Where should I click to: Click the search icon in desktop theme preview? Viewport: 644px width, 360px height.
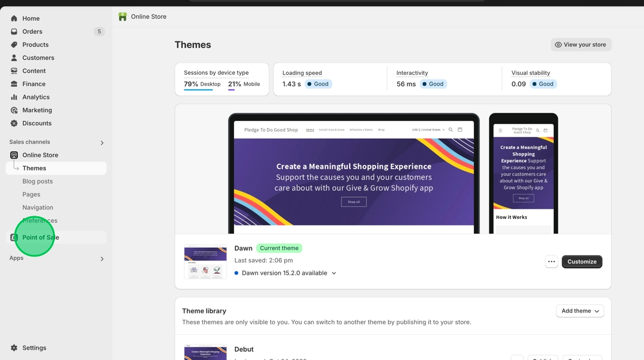coord(451,129)
